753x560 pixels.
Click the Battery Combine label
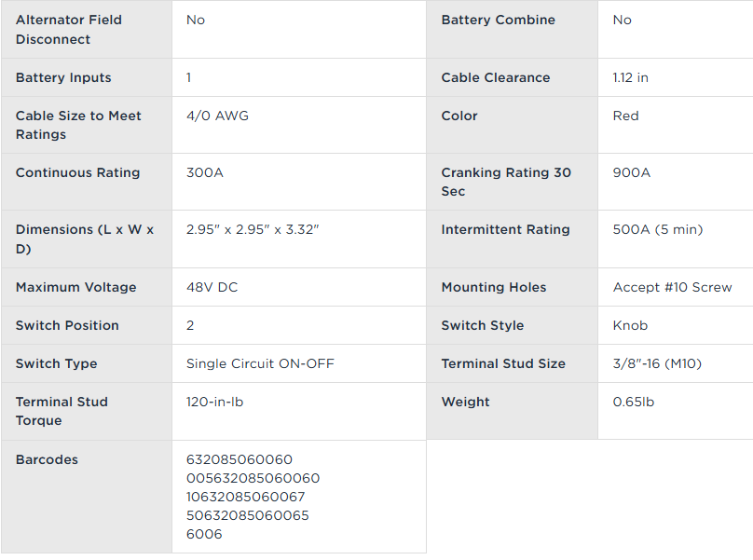(498, 20)
